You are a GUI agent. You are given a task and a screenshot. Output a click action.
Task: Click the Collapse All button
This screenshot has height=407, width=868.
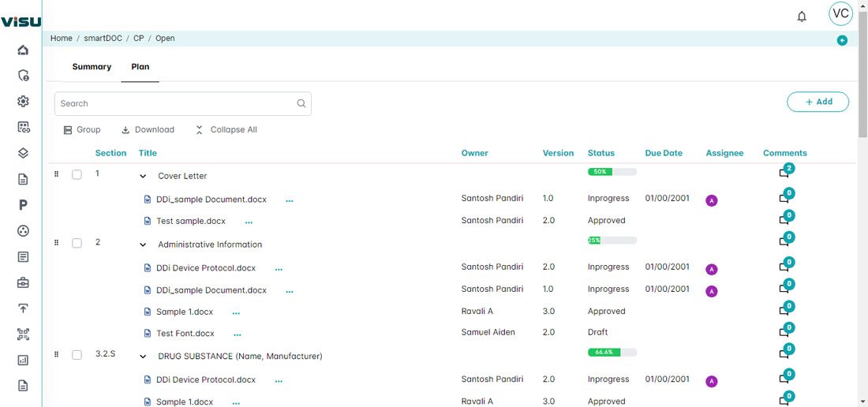pos(226,130)
